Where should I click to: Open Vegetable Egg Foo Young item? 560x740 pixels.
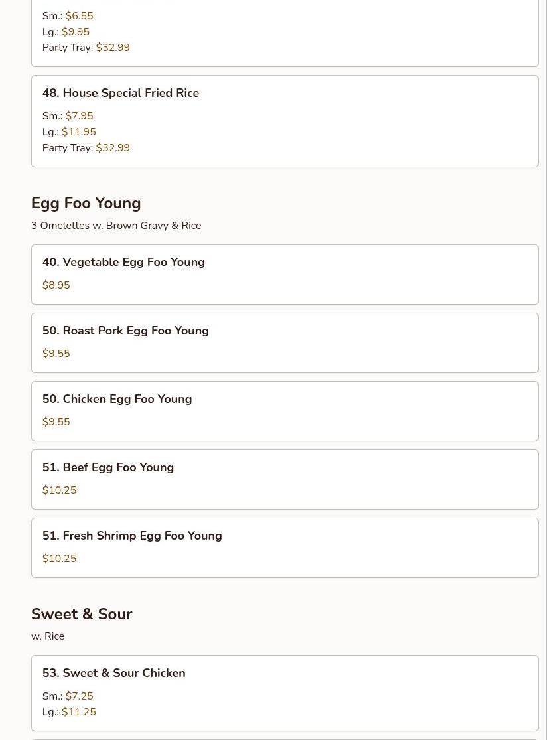(123, 263)
